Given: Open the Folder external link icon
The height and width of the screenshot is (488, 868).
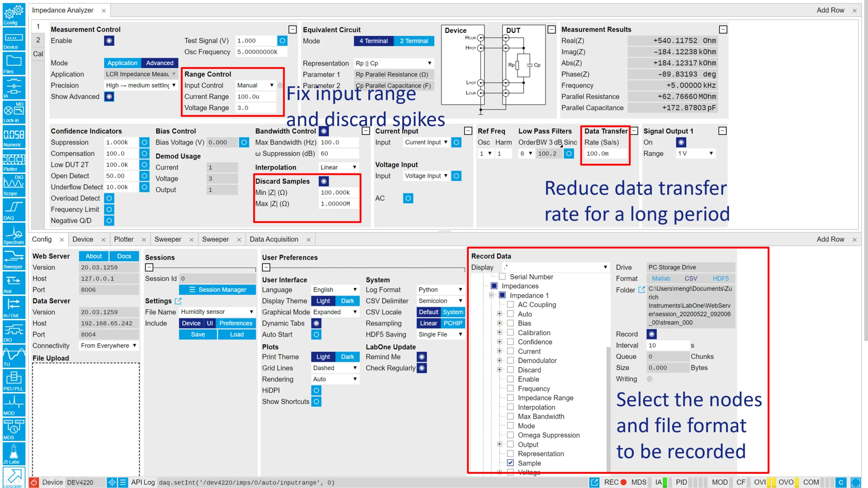Looking at the screenshot, I should click(x=641, y=290).
